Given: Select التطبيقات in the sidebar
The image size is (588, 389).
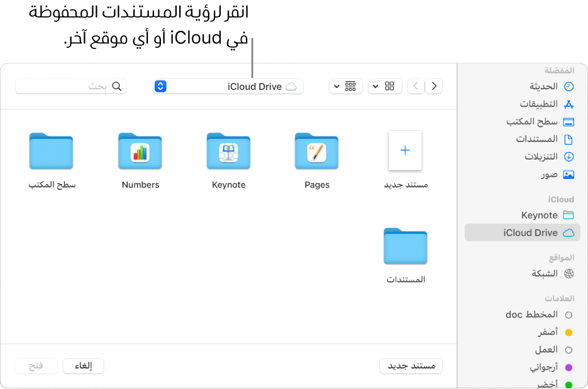Looking at the screenshot, I should [523, 104].
